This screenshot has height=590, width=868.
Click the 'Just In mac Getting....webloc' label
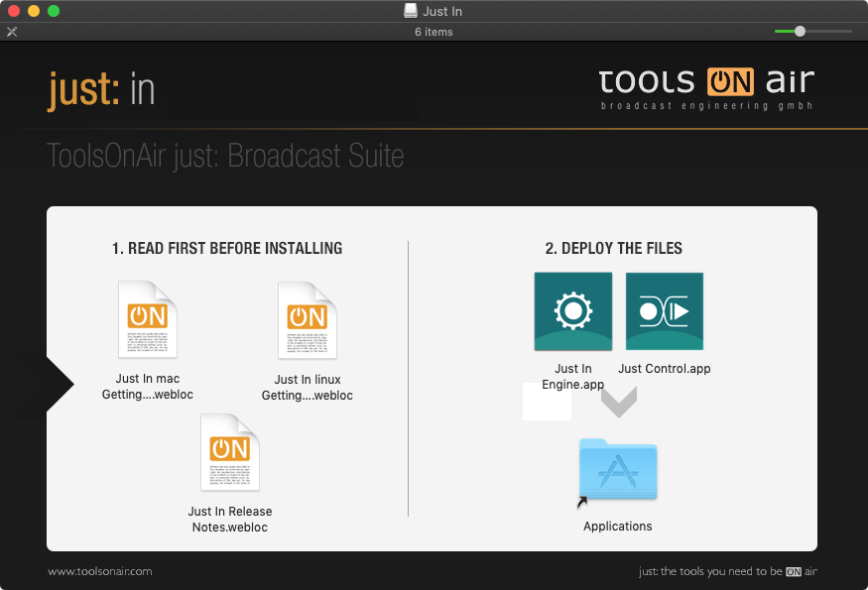pyautogui.click(x=147, y=387)
